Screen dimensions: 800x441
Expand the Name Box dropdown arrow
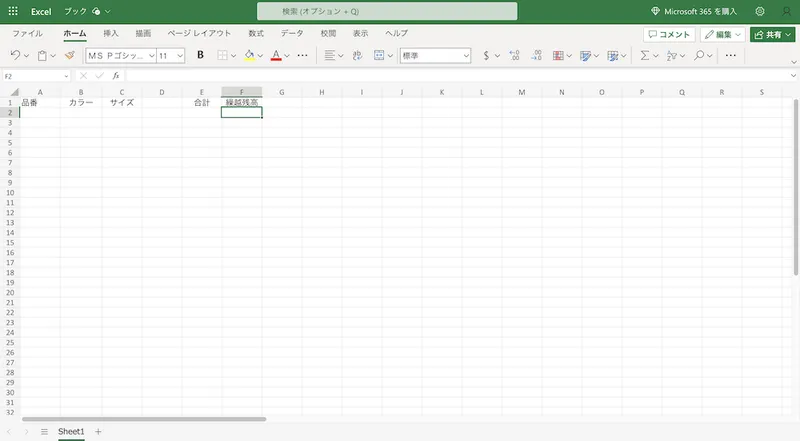[66, 76]
